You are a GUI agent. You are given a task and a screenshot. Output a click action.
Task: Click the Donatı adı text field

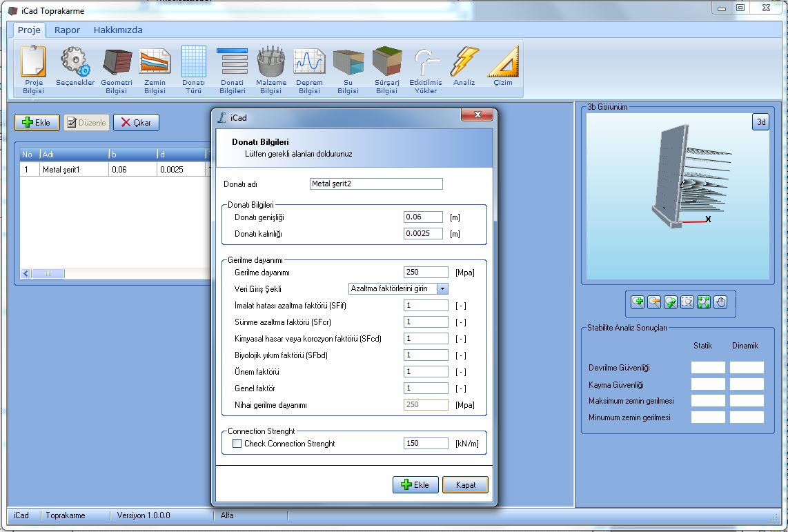[377, 184]
